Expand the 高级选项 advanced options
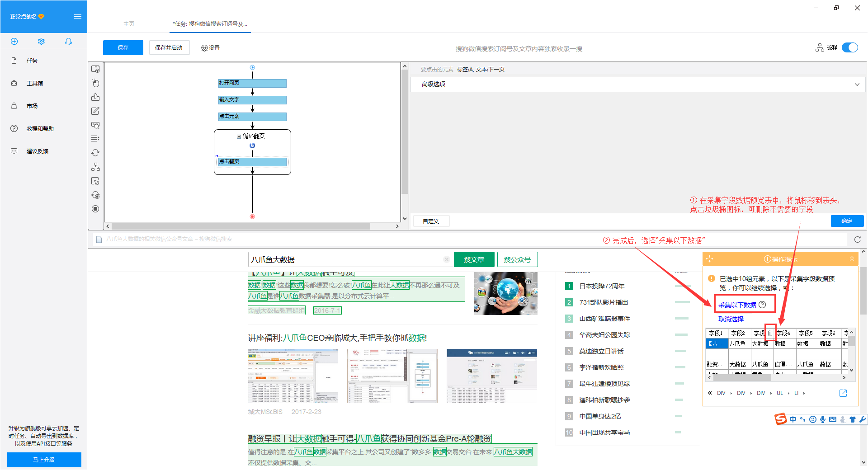This screenshot has width=868, height=470. point(638,84)
